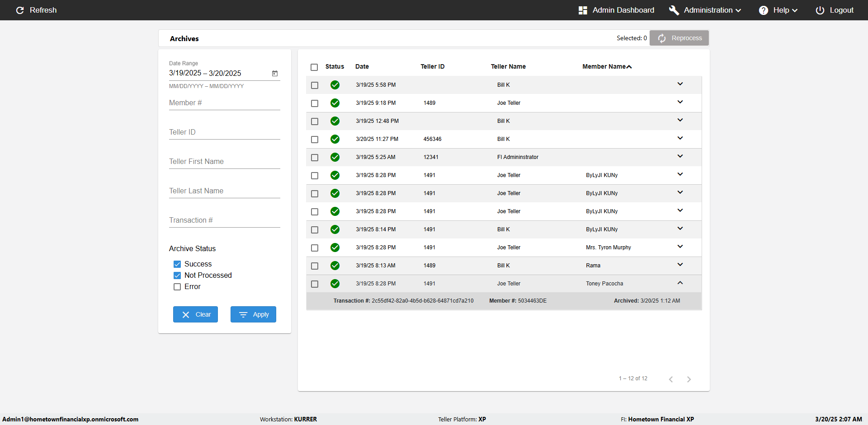Open the date range calendar picker
Image resolution: width=868 pixels, height=425 pixels.
[274, 74]
